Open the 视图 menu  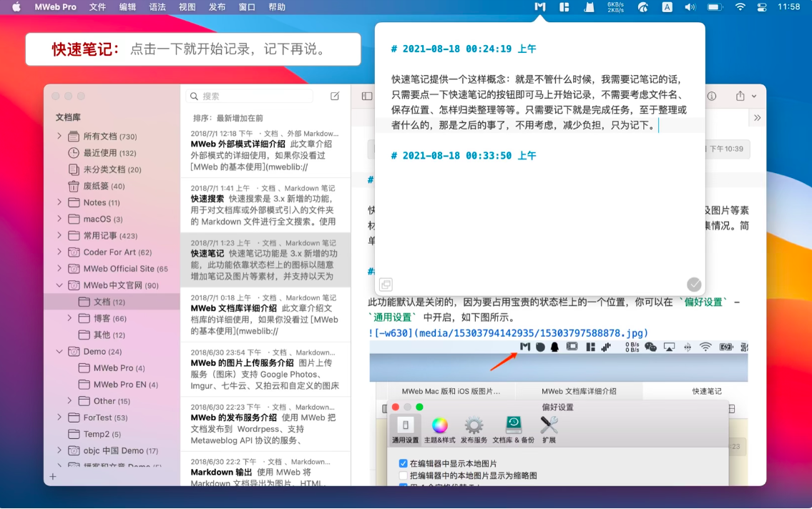(187, 6)
